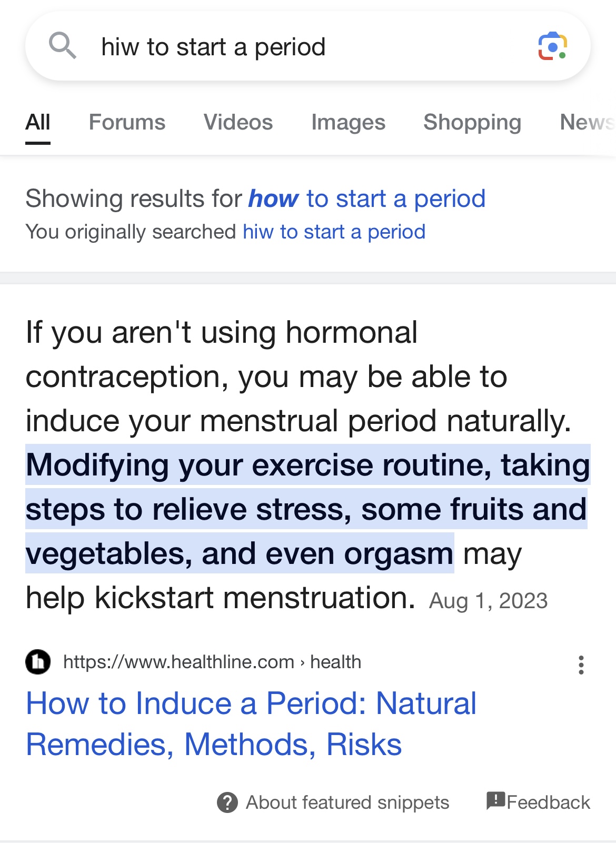This screenshot has width=616, height=843.
Task: Open the three-dot result options menu
Action: (581, 665)
